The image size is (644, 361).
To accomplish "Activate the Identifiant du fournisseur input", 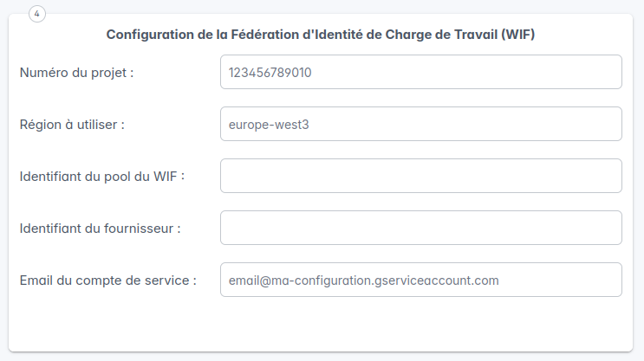I will coord(421,228).
